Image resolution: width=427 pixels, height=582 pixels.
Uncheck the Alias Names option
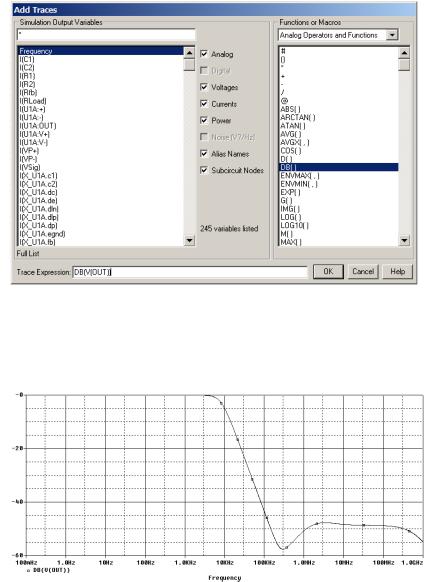tap(204, 153)
